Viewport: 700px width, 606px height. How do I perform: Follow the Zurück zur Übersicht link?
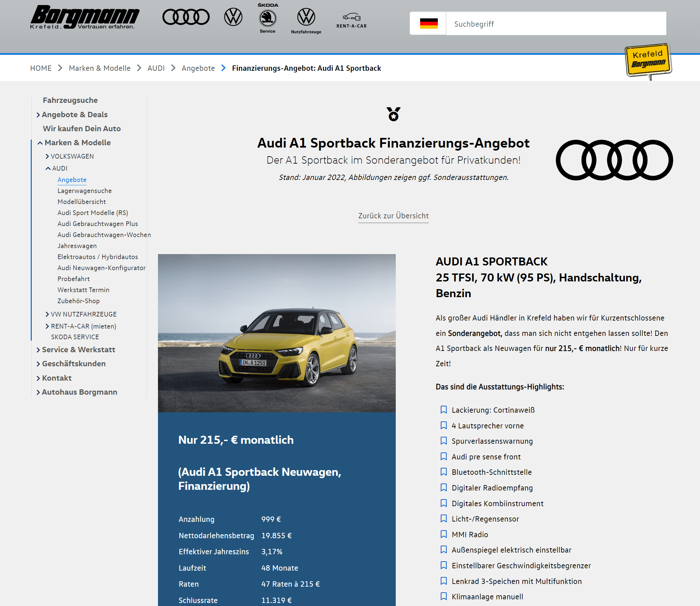(393, 216)
